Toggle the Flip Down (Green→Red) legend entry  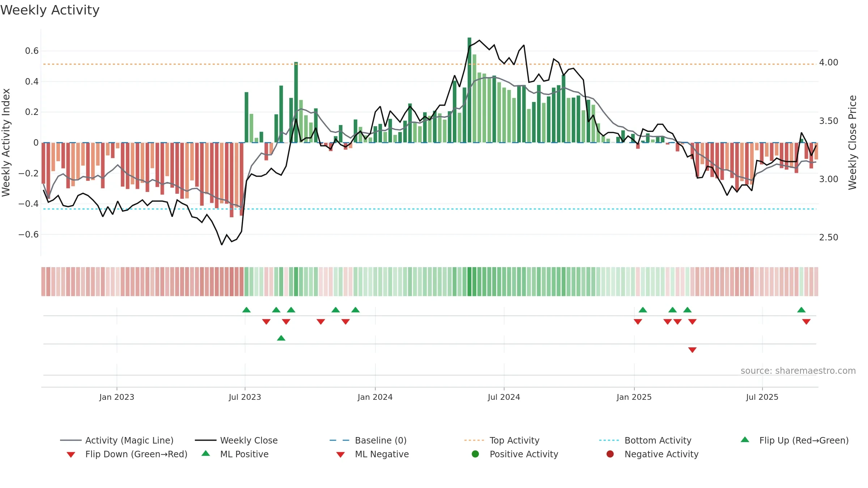coord(127,454)
